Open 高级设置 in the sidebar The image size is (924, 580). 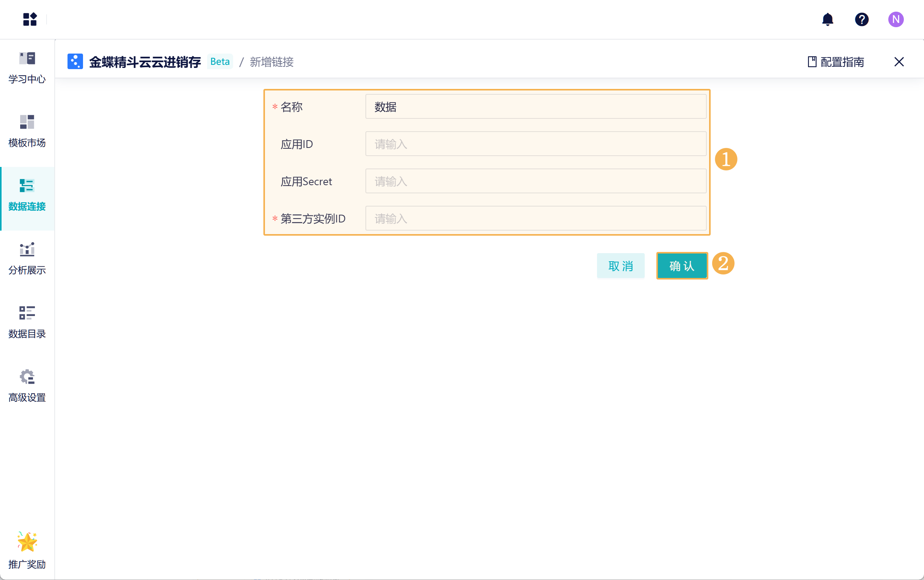tap(27, 386)
